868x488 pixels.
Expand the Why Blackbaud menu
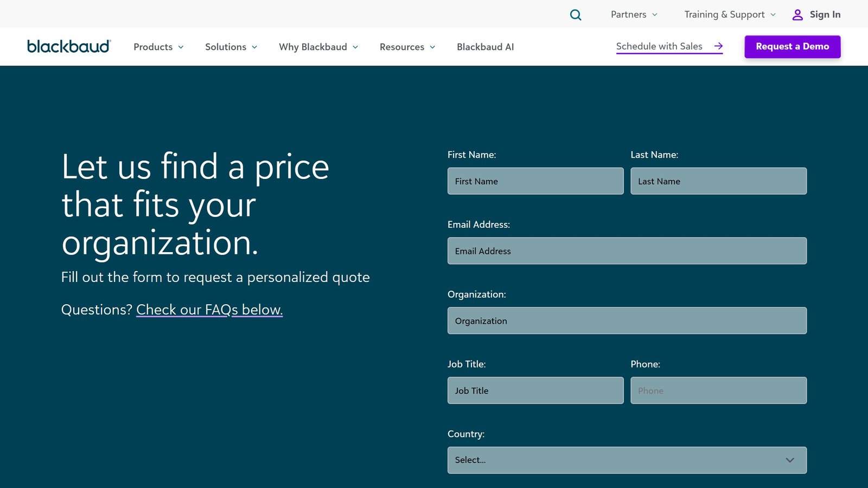318,47
